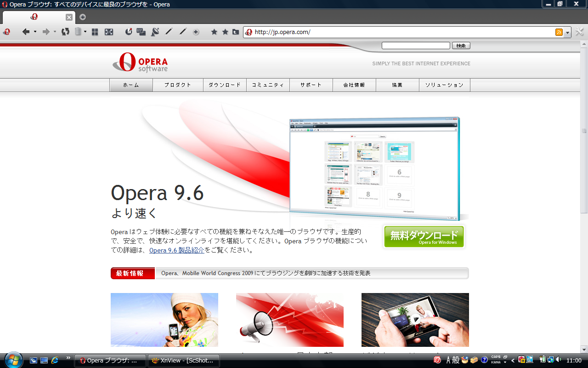588x368 pixels.
Task: Open the ダウンロード navigation tab
Action: pos(225,85)
